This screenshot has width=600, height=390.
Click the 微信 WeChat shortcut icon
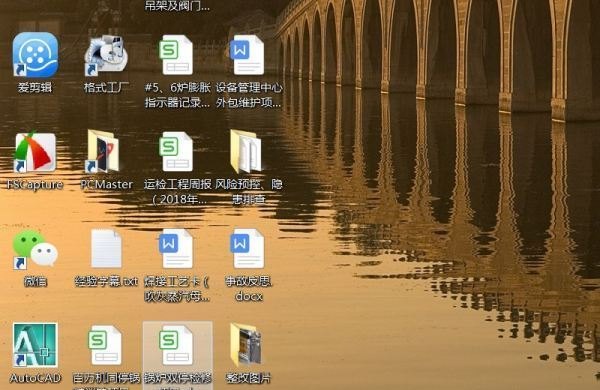pos(35,249)
